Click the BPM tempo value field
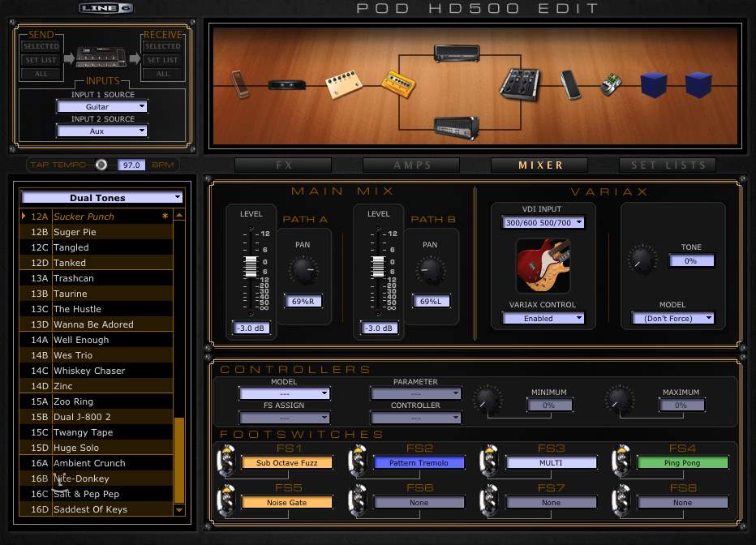This screenshot has width=756, height=545. (x=131, y=165)
